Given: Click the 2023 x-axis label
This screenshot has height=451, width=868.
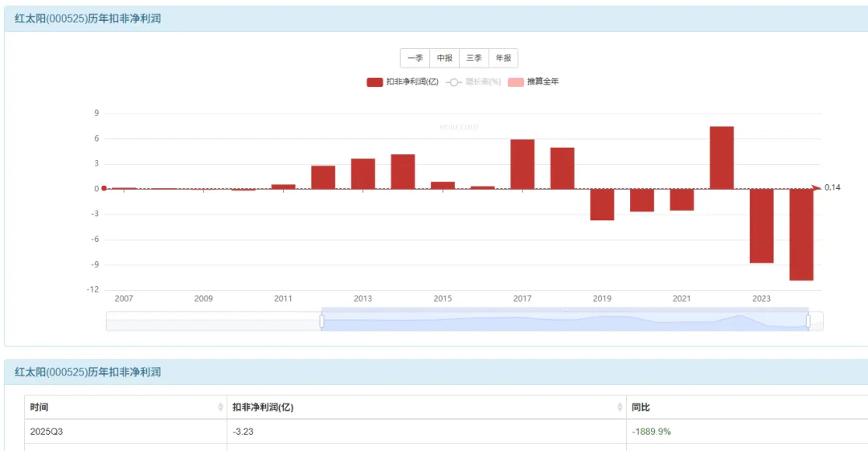Looking at the screenshot, I should tap(761, 298).
